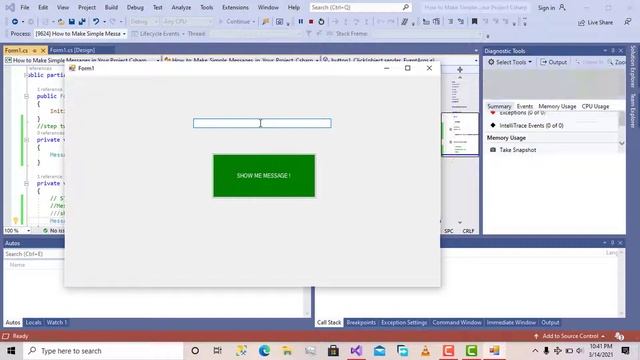The image size is (640, 360).
Task: Click Output button in Diagnostic Tools
Action: click(553, 62)
